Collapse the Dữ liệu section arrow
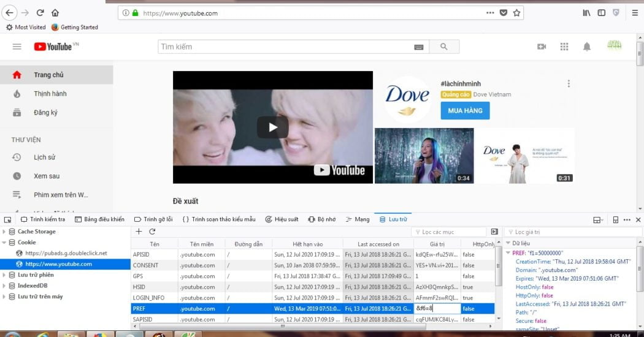Viewport: 644px width, 337px height. [508, 243]
